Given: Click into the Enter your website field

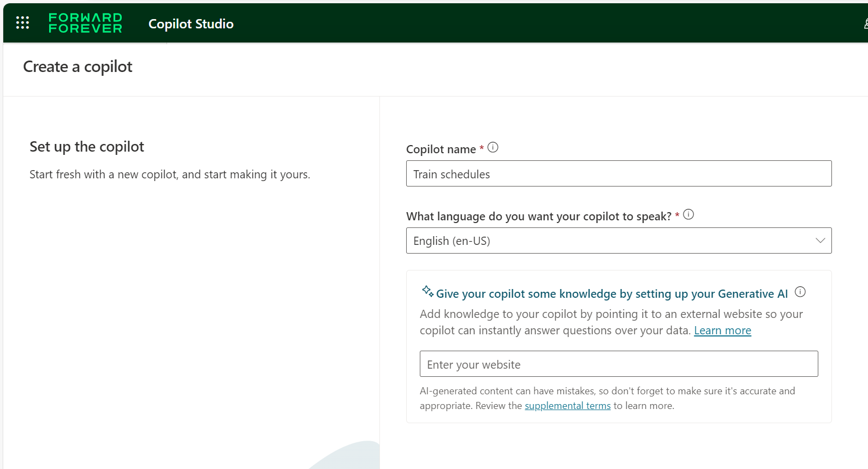Looking at the screenshot, I should [x=619, y=364].
